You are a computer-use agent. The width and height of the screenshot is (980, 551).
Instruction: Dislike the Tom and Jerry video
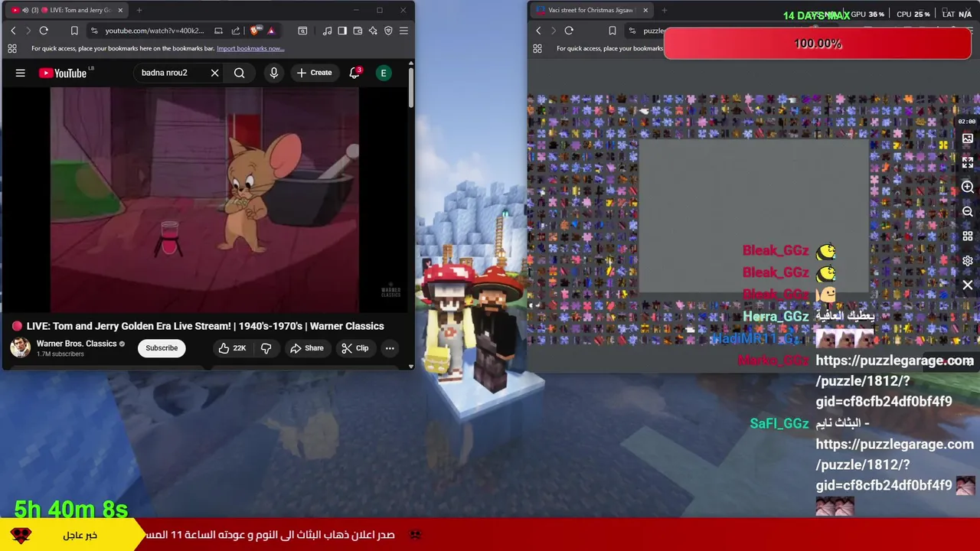pyautogui.click(x=266, y=348)
